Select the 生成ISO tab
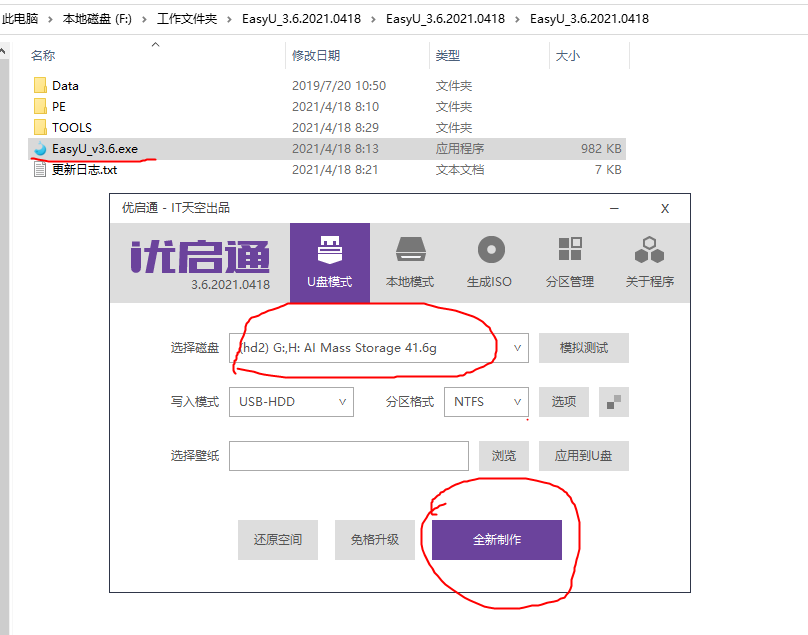Viewport: 808px width, 635px height. pos(490,262)
